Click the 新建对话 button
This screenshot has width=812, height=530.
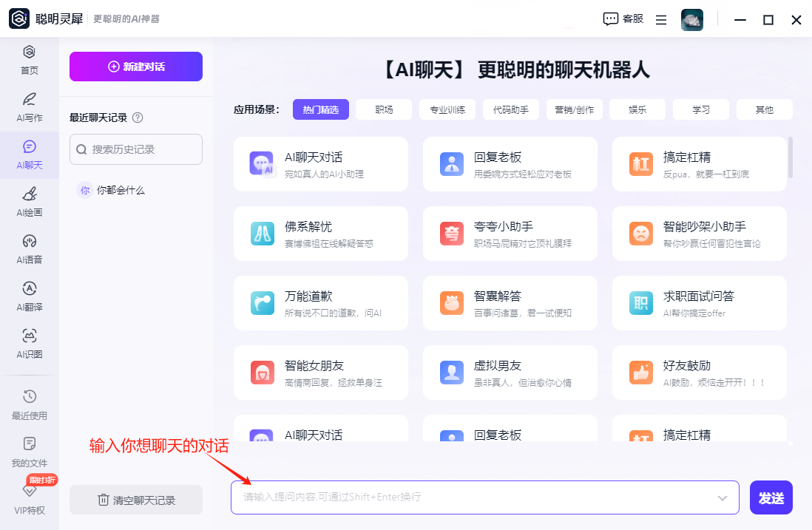click(135, 67)
